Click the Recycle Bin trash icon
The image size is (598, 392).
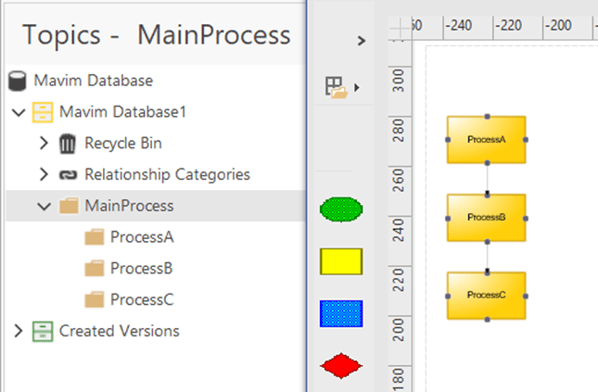68,144
